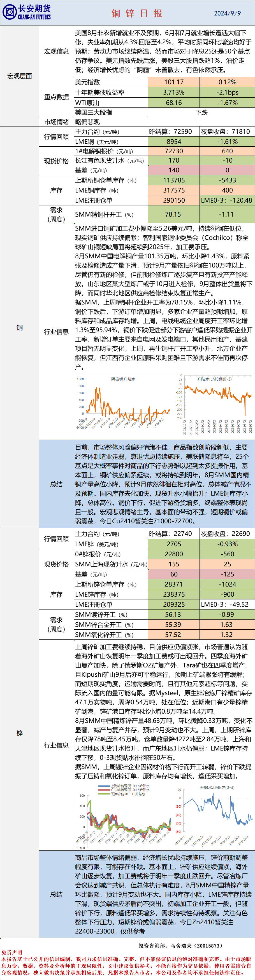Viewport: 255px width, 980px height.
Task: Select the LME铜库存 value 317575
Action: coord(174,190)
